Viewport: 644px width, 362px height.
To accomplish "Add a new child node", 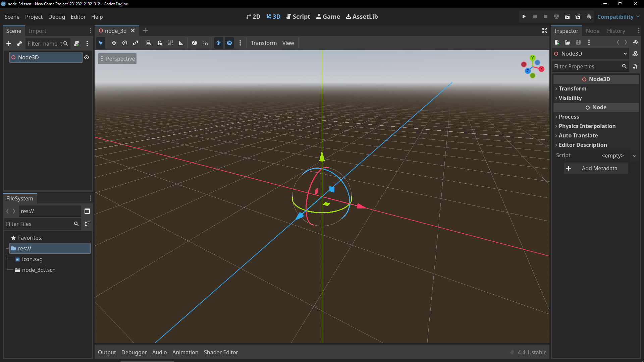I will tap(9, 44).
